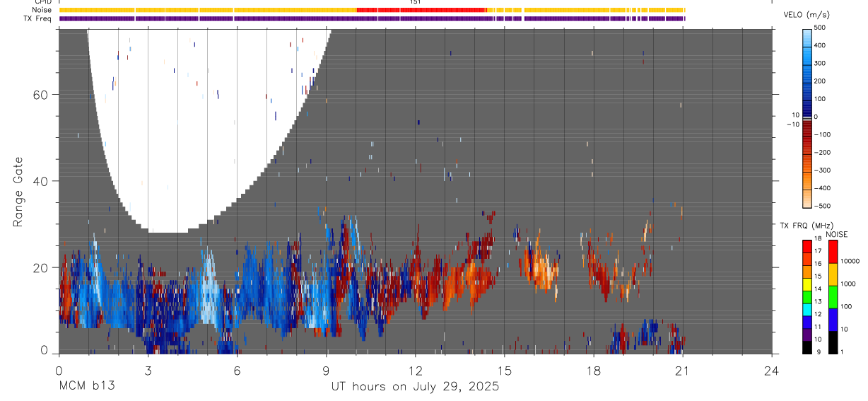Click the UT hours axis tick "24"
The height and width of the screenshot is (401, 868).
[772, 371]
